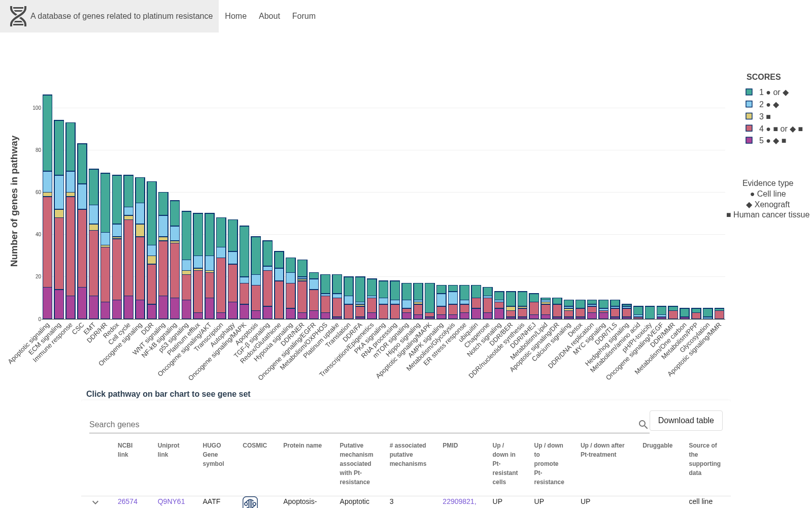Screen dimensions: 812x508
Task: Click the DNA helix logo icon
Action: (x=18, y=16)
